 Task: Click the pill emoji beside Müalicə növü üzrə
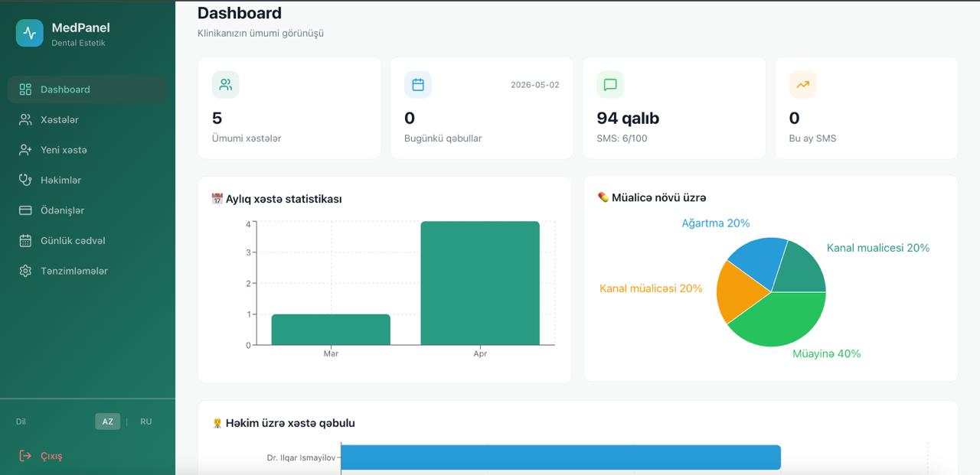(603, 197)
